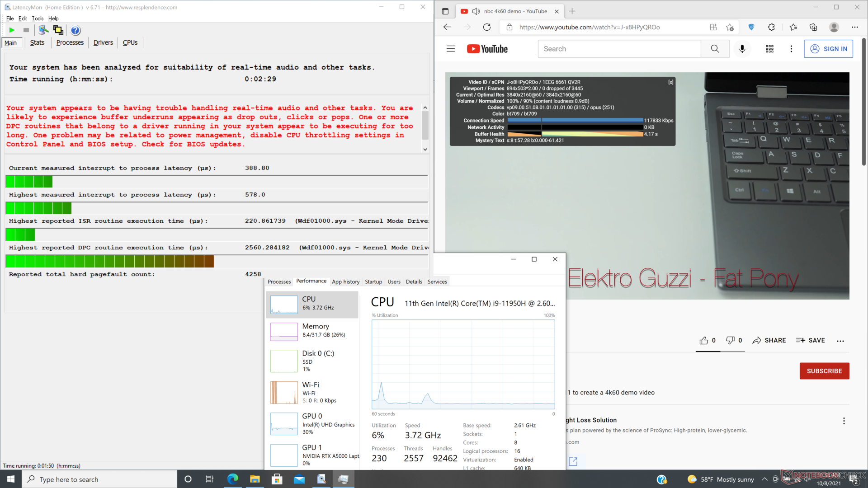Click the red SUBSCRIBE button
Viewport: 868px width, 488px height.
(824, 371)
